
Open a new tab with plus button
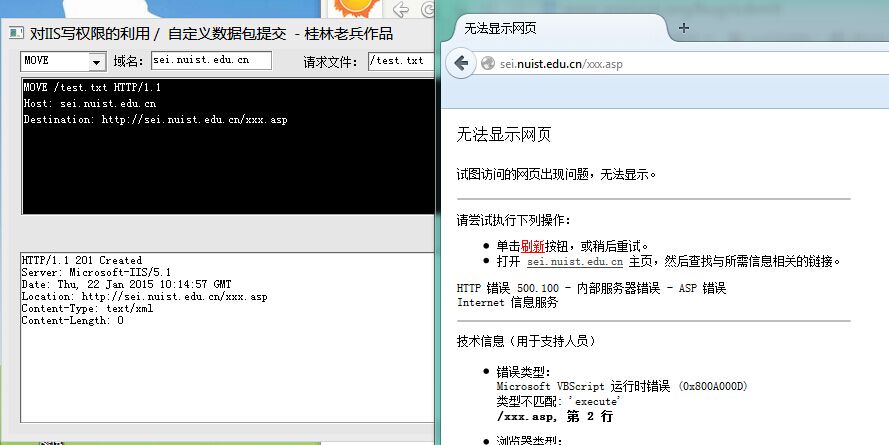684,28
